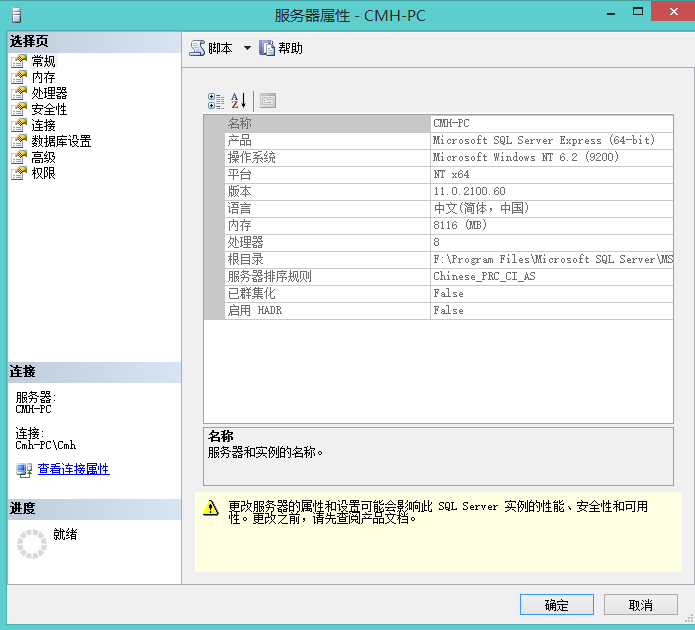Open the 连接 (Connections) page

click(x=43, y=125)
